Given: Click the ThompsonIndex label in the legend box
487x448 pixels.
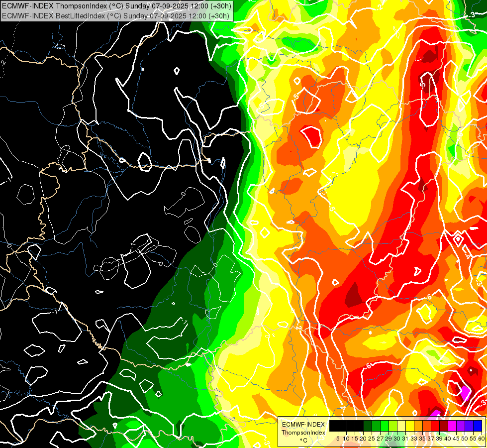Looking at the screenshot, I should (x=303, y=433).
